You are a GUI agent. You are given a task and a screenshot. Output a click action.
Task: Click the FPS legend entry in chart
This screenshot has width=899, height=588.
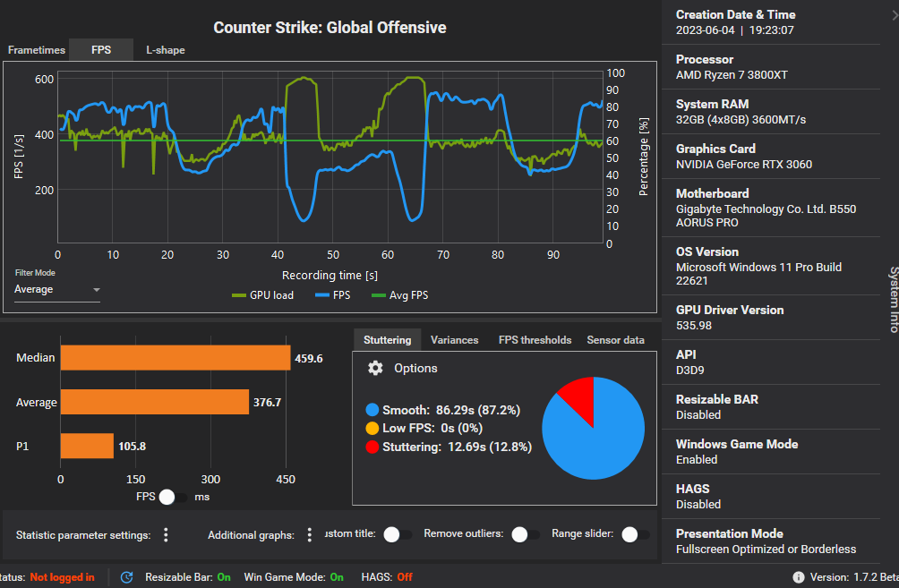point(332,295)
